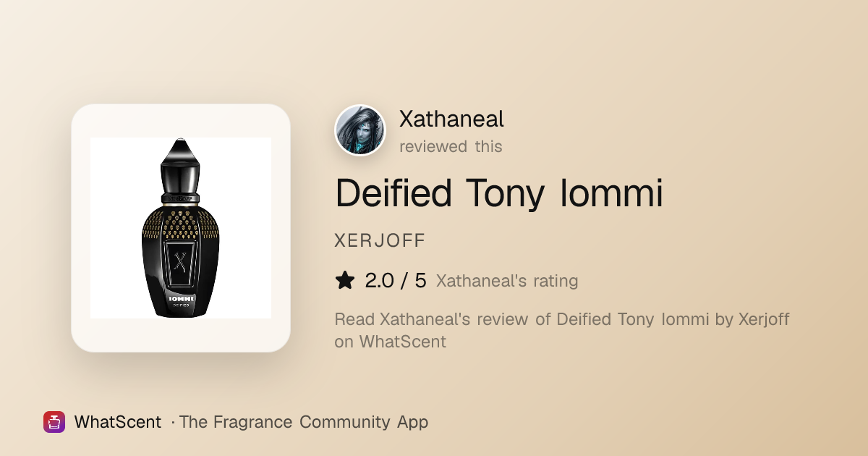This screenshot has width=868, height=456.
Task: Click "The Fragrance Community App" tagline
Action: [x=304, y=422]
